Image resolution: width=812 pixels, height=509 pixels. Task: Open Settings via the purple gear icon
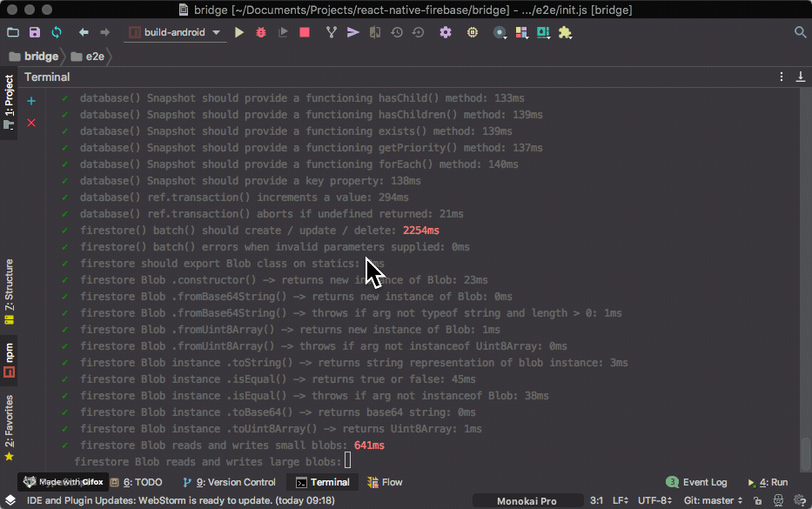[446, 32]
